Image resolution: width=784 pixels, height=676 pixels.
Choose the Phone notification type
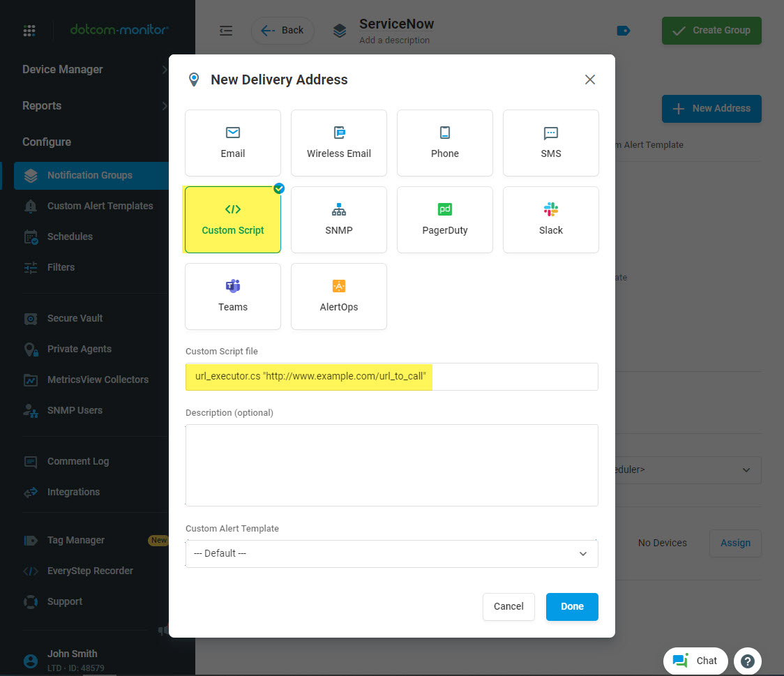click(x=445, y=143)
